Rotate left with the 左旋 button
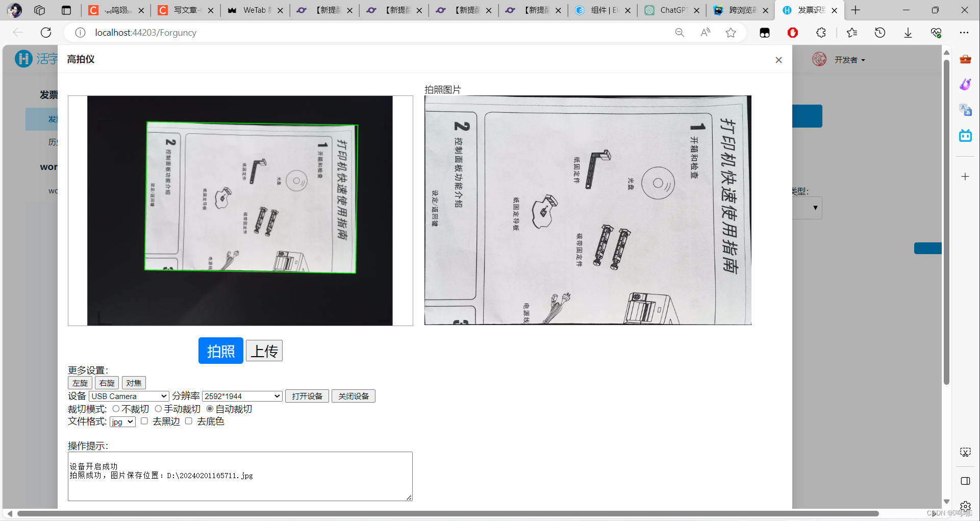Viewport: 980px width, 521px height. [x=80, y=383]
